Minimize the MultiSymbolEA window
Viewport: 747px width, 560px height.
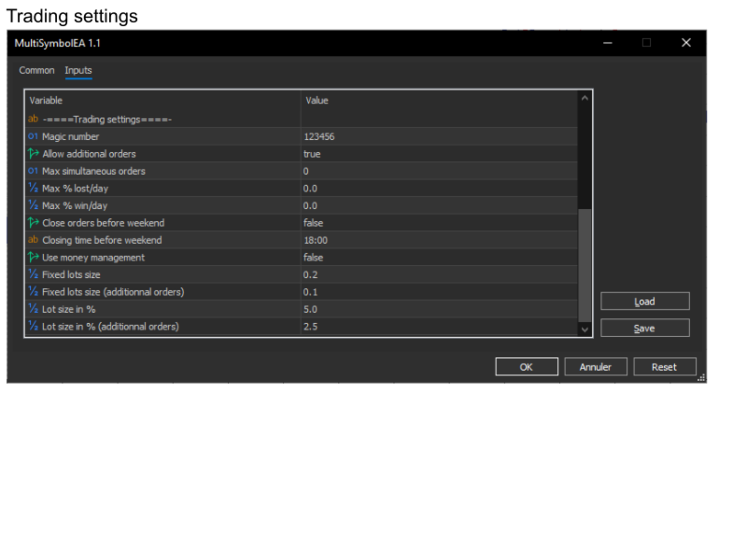(608, 43)
